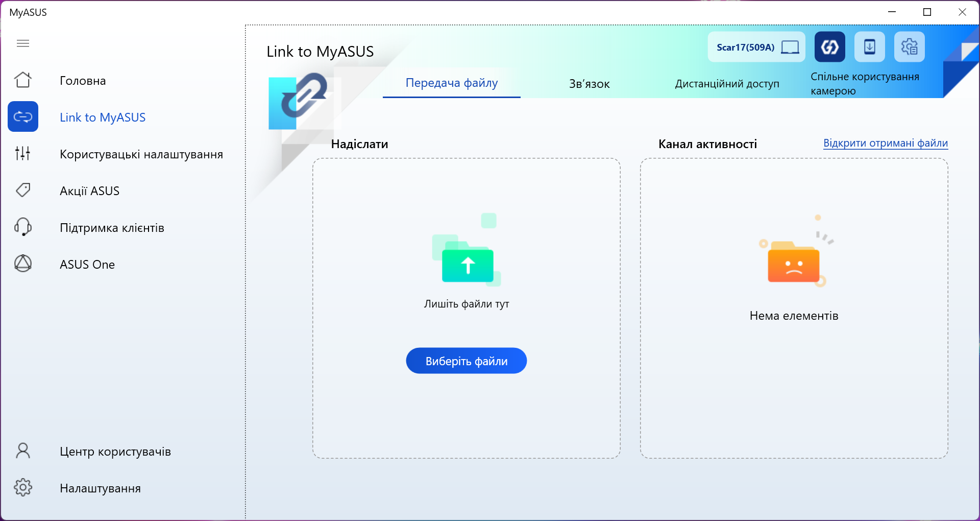
Task: Click the settings gear icon in sidebar
Action: click(x=23, y=488)
